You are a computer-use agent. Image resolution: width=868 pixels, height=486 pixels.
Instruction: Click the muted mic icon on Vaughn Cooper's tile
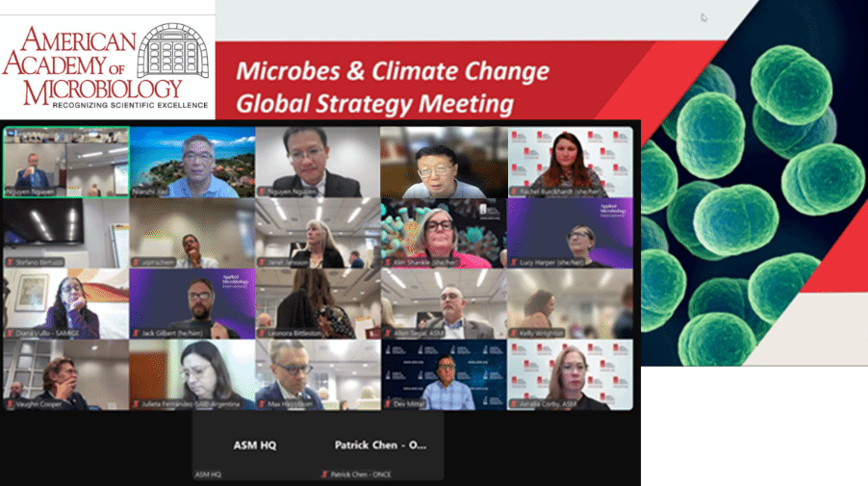tap(10, 404)
